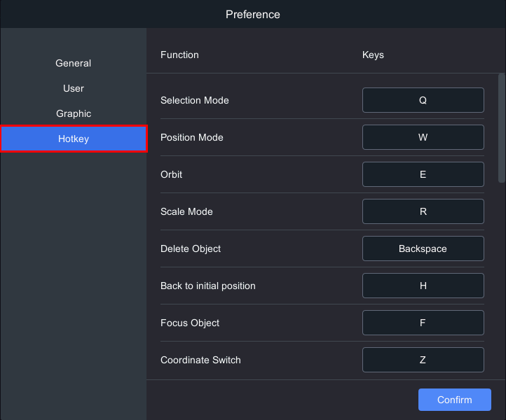Image resolution: width=506 pixels, height=420 pixels.
Task: Change the Orbit hotkey field E
Action: click(x=423, y=174)
